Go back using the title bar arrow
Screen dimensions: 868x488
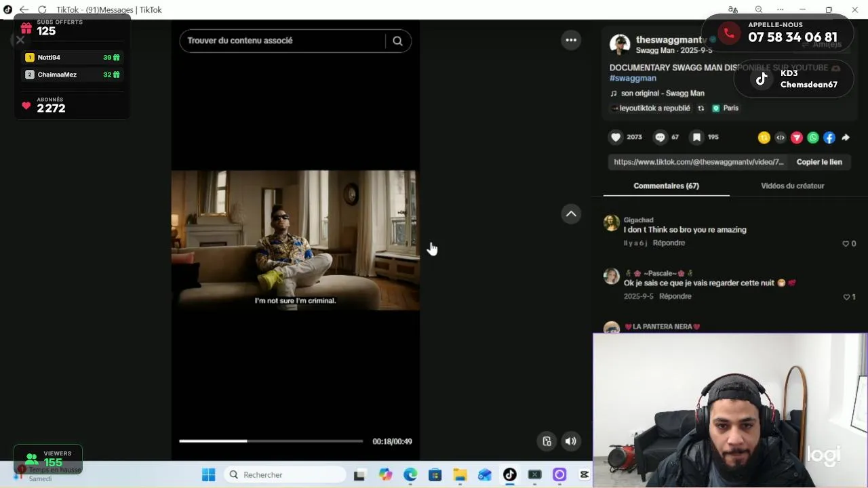(24, 9)
